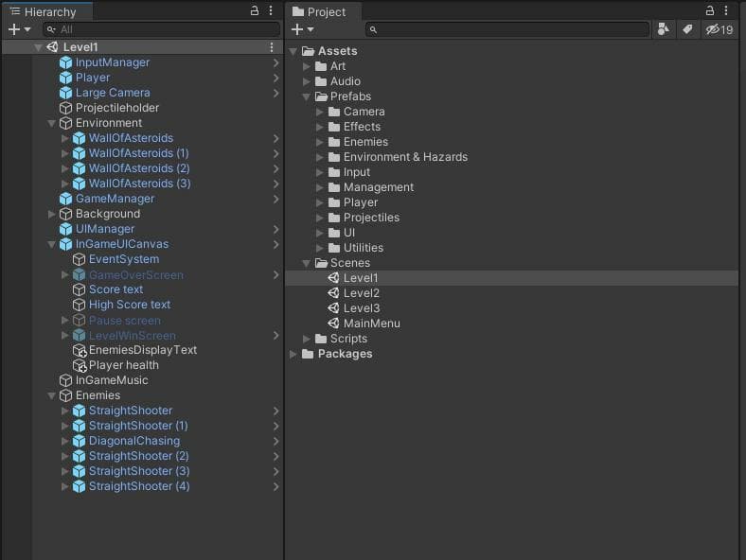Select the Score text object
Viewport: 746px width, 560px height.
116,289
